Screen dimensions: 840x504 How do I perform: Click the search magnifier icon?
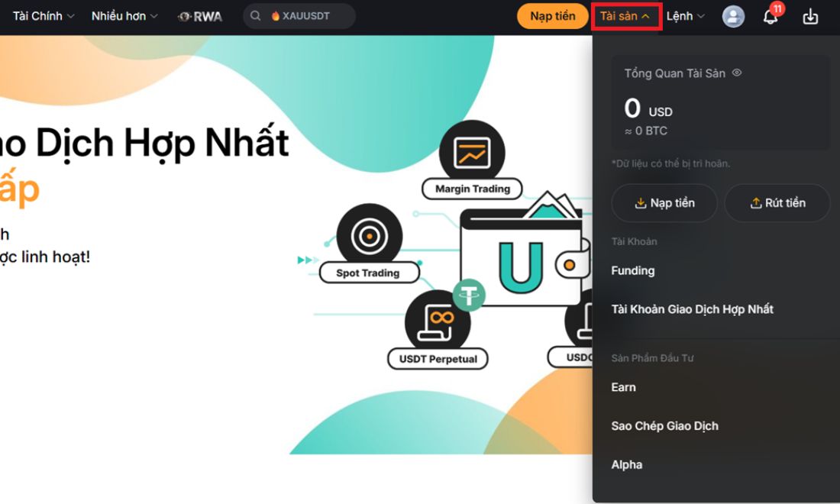[x=256, y=16]
